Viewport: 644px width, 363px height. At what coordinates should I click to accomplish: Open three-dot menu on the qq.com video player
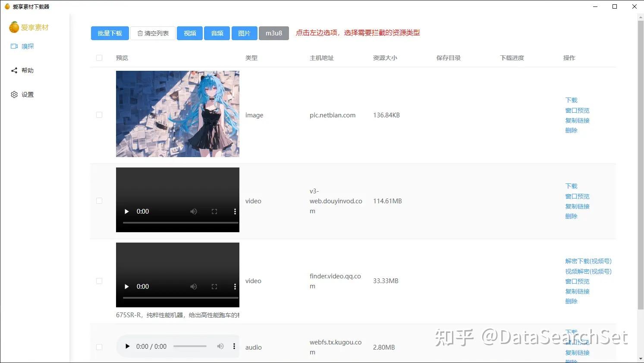235,286
